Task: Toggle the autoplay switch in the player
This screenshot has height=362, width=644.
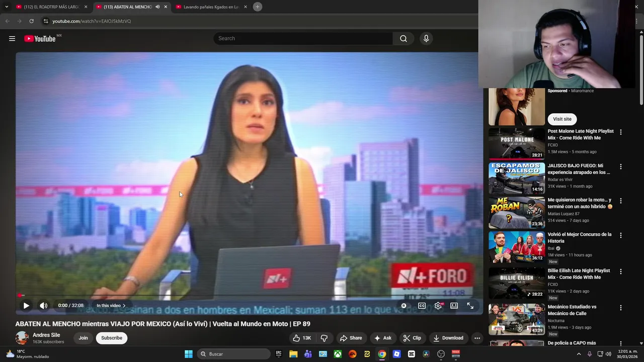Action: (404, 306)
